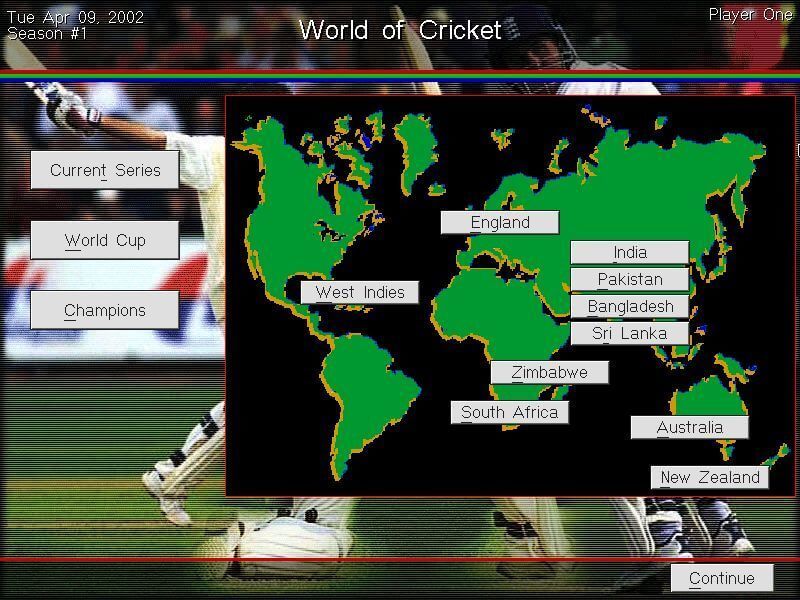Choose West Indies on the map
Image resolution: width=800 pixels, height=600 pixels.
click(360, 292)
